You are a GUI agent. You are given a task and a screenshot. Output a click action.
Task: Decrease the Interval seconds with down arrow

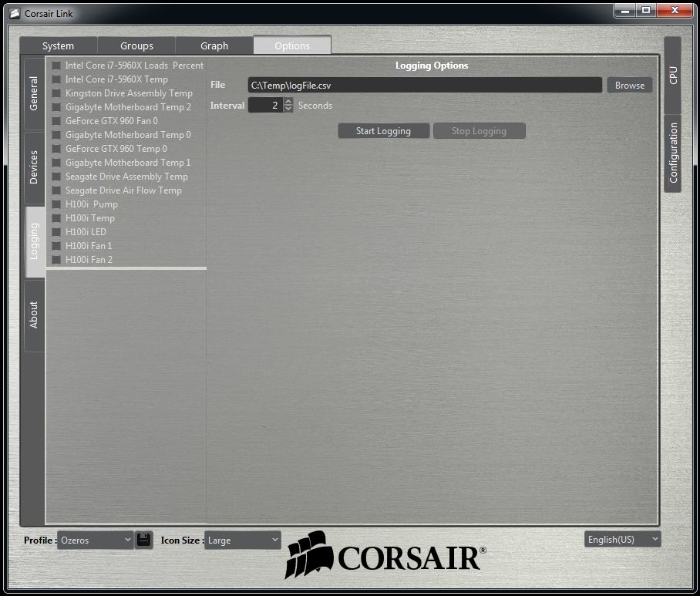click(x=288, y=109)
